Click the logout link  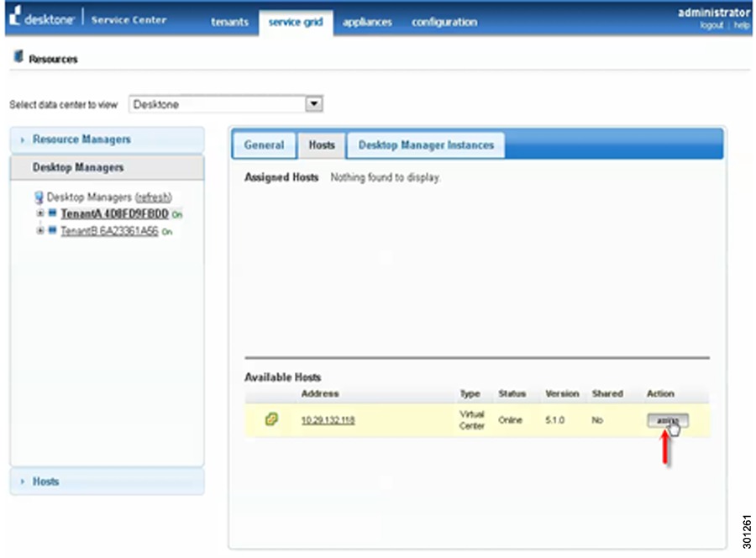pyautogui.click(x=711, y=25)
